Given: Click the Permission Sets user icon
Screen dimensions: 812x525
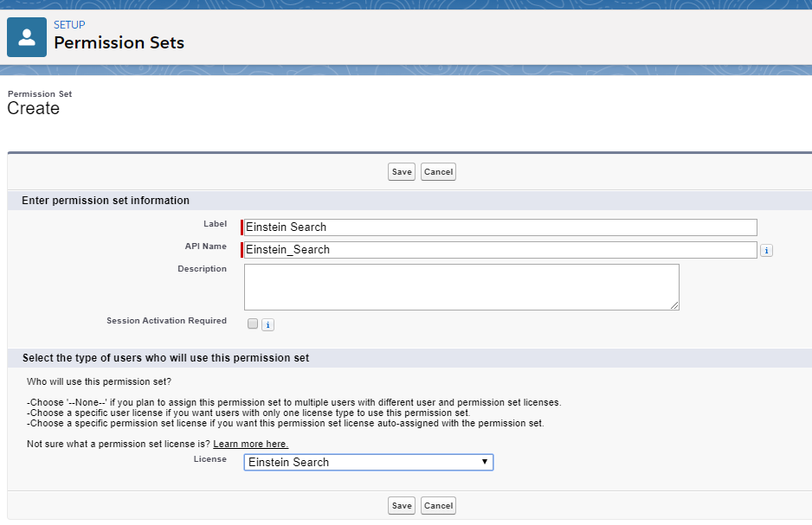Looking at the screenshot, I should (x=27, y=37).
